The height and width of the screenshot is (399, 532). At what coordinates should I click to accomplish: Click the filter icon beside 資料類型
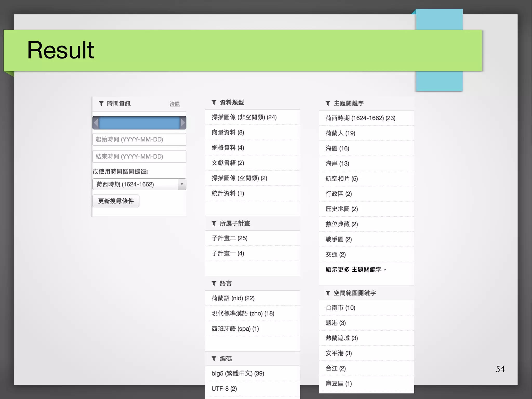tap(214, 102)
